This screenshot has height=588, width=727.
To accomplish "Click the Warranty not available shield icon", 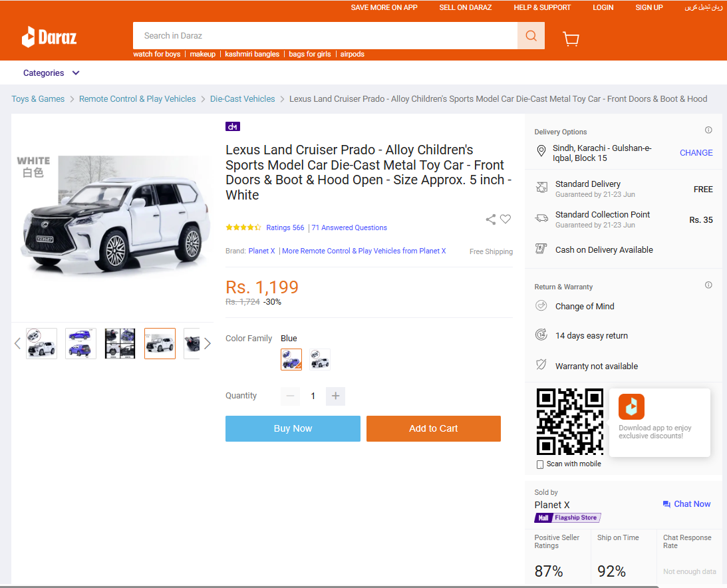I will coord(541,365).
